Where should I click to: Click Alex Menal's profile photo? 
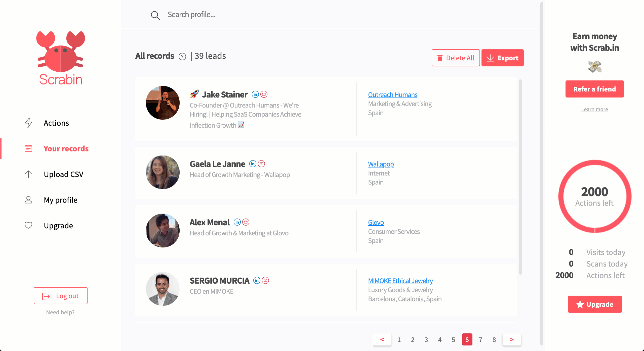pos(163,230)
